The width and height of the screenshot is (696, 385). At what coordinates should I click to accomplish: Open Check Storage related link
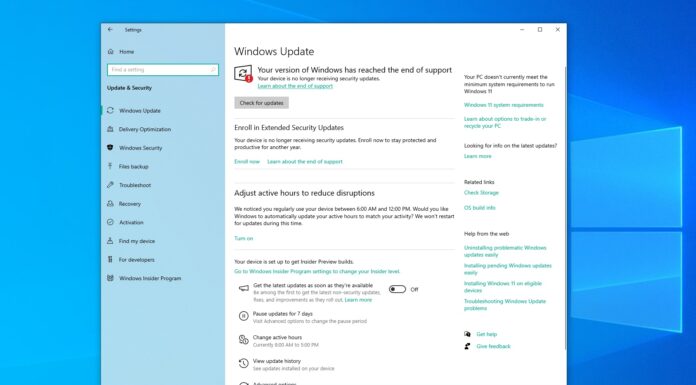coord(481,193)
